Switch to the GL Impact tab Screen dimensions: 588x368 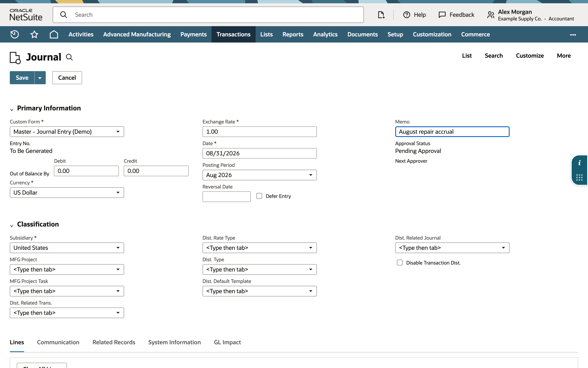227,342
